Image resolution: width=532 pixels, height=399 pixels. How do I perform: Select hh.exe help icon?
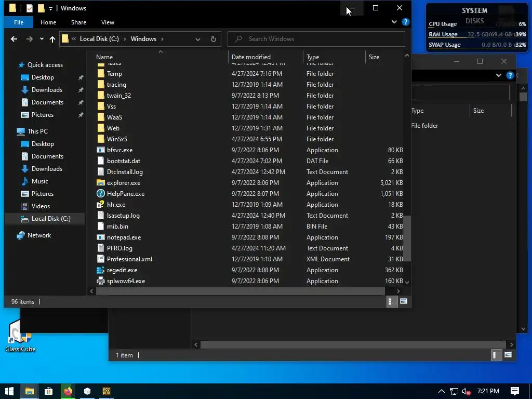[x=100, y=205]
